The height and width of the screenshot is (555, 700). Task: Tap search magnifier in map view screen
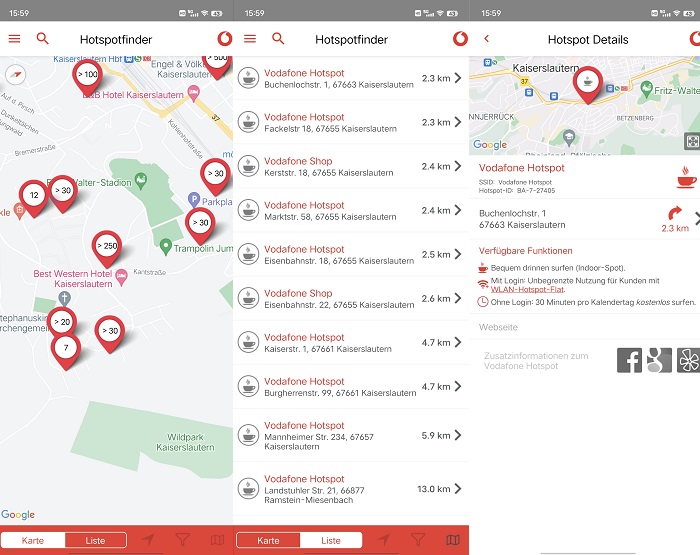tap(42, 38)
